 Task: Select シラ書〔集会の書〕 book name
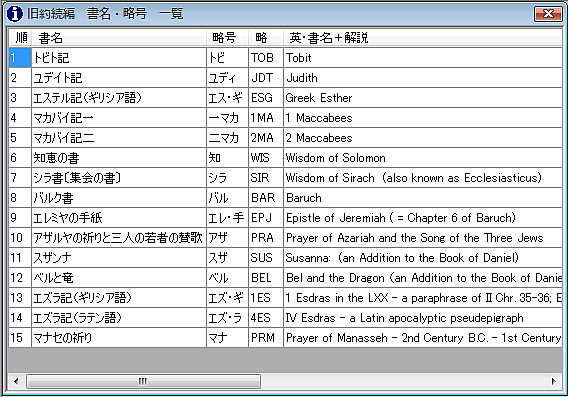(119, 178)
